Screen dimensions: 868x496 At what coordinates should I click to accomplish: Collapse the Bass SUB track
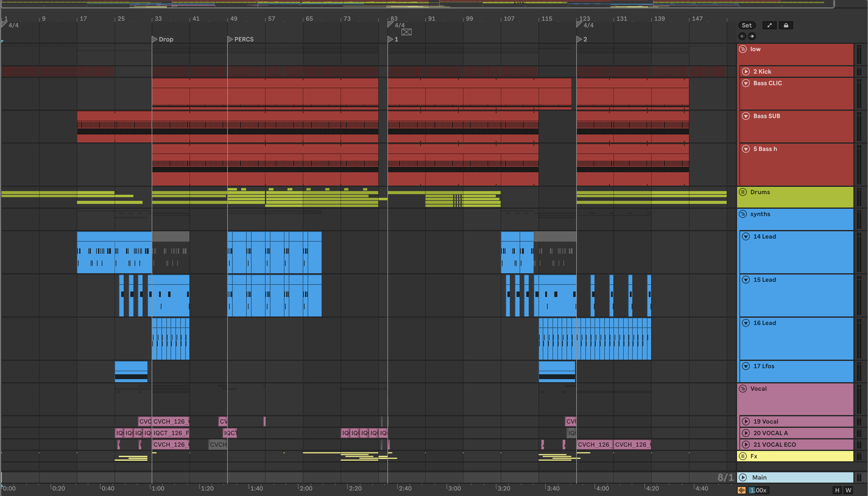(x=746, y=116)
